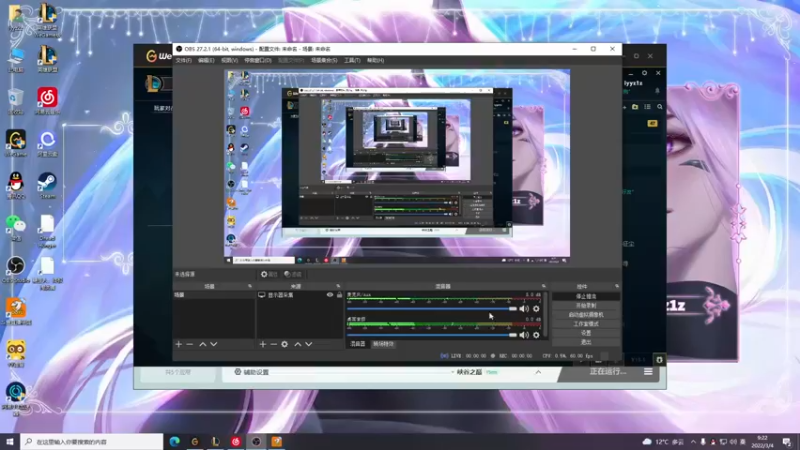Switch to Audio Mixer tab
This screenshot has height=450, width=800.
[358, 344]
